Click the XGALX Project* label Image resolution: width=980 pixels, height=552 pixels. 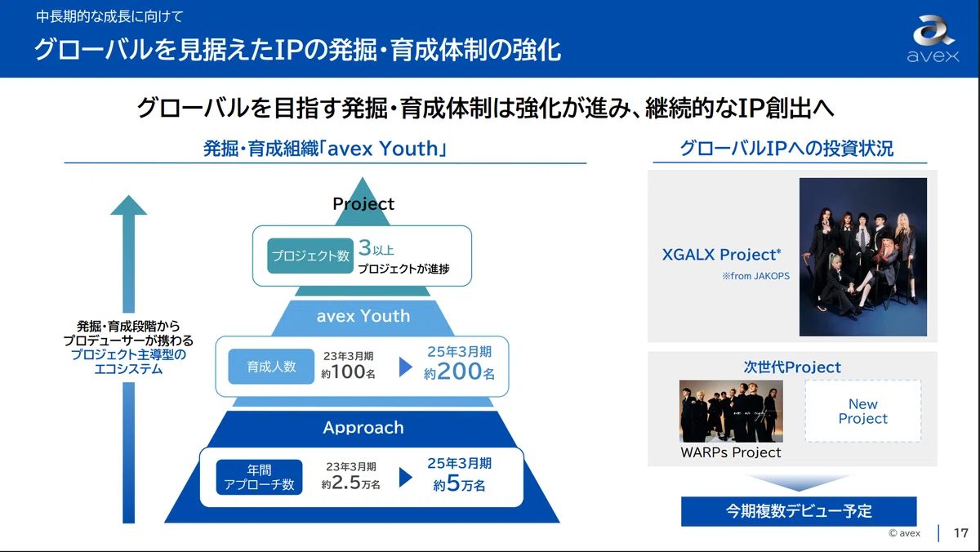pos(722,255)
